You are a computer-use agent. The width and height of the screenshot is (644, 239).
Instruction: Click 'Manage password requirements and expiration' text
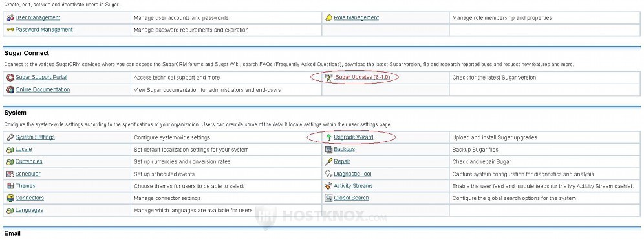click(191, 30)
